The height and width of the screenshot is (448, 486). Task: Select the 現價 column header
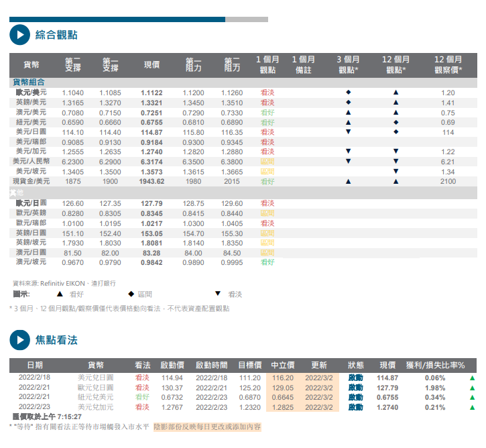coord(151,64)
